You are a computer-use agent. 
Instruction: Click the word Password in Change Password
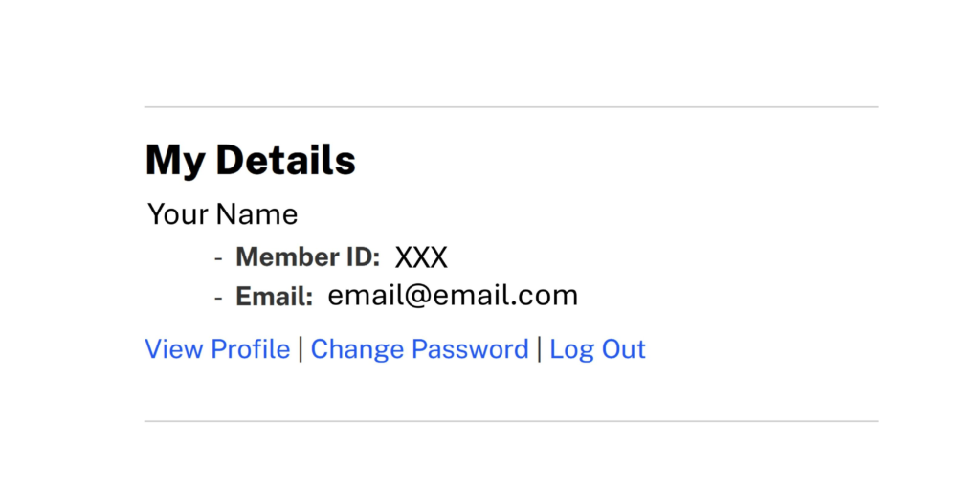tap(470, 349)
